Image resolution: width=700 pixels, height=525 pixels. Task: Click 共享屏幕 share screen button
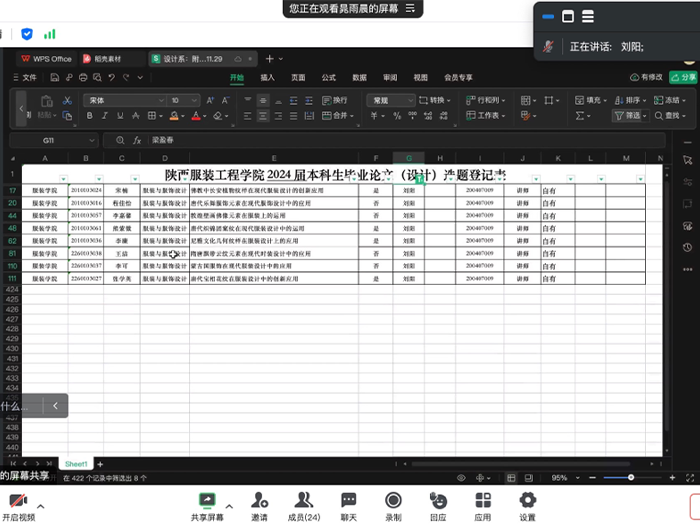pyautogui.click(x=207, y=508)
